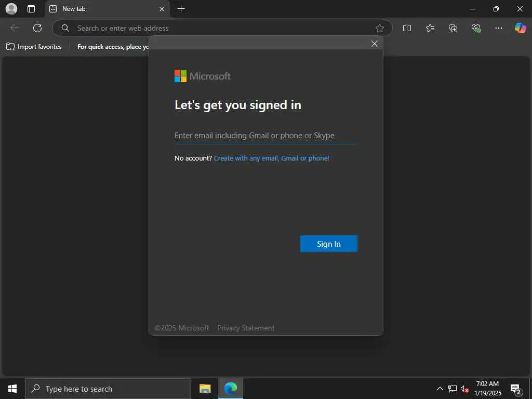Click the Microsoft logo in dialog
Screen dimensions: 532x399
[180, 76]
